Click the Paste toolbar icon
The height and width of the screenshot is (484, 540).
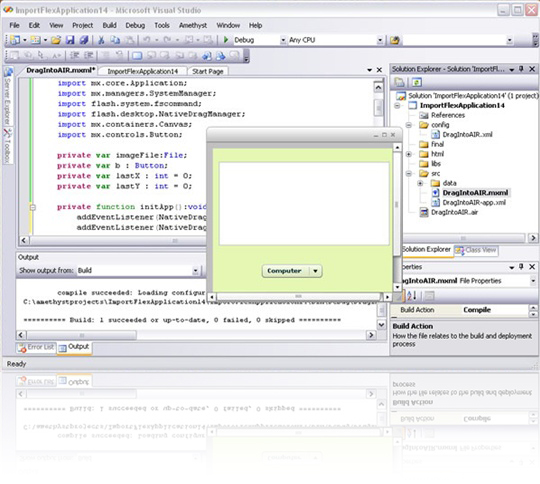tap(129, 40)
